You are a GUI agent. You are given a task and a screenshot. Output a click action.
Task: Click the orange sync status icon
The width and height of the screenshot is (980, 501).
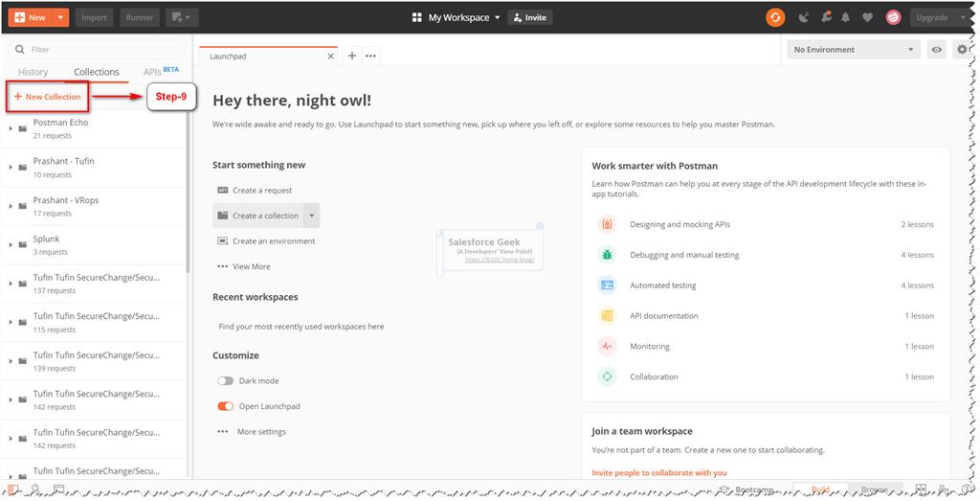click(775, 17)
